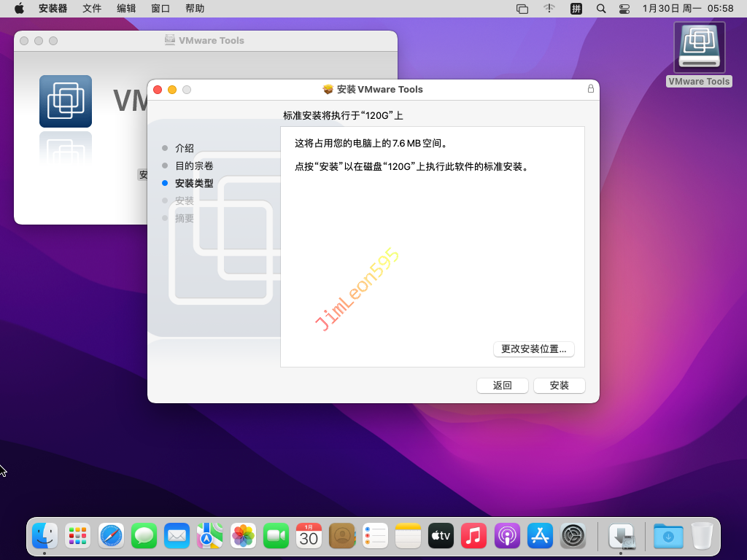
Task: Open the Apple menu
Action: coord(19,9)
